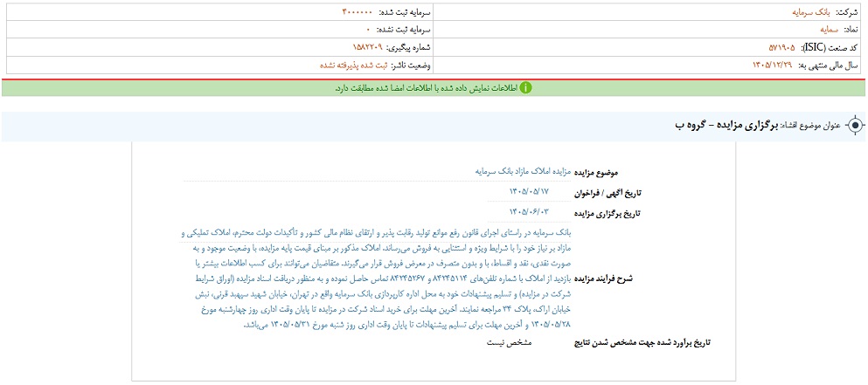This screenshot has width=868, height=385.
Task: Click ISIC industry code value ۵۷۱۹۰۵
Action: pos(781,47)
